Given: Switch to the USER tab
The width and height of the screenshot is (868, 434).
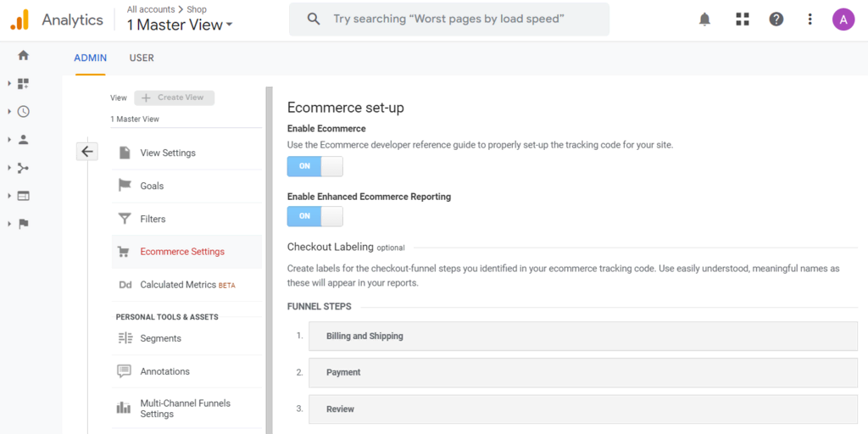Looking at the screenshot, I should click(x=142, y=58).
